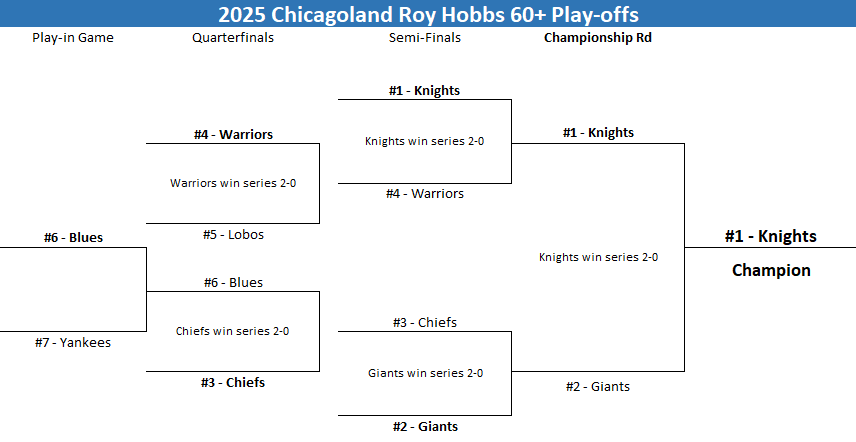Click the 'Warriors win series 2-0' result
This screenshot has width=856, height=442.
pyautogui.click(x=232, y=183)
